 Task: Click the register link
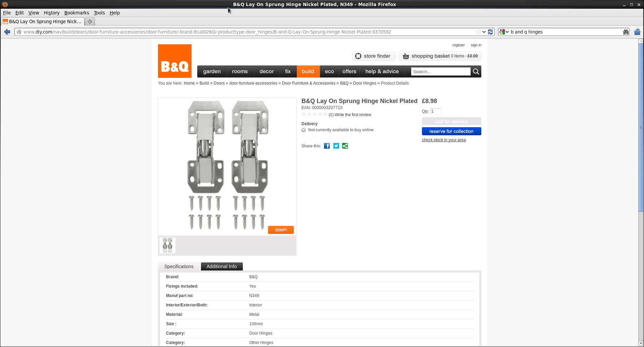click(459, 45)
